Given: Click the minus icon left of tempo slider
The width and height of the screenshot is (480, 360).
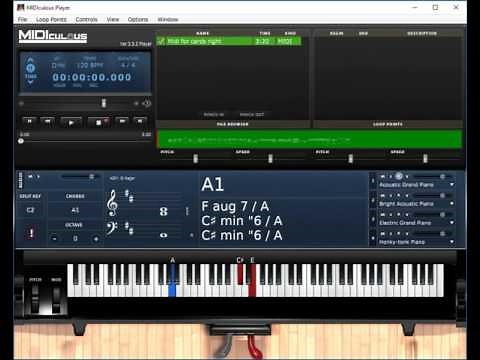Looking at the screenshot, I should pos(21,104).
